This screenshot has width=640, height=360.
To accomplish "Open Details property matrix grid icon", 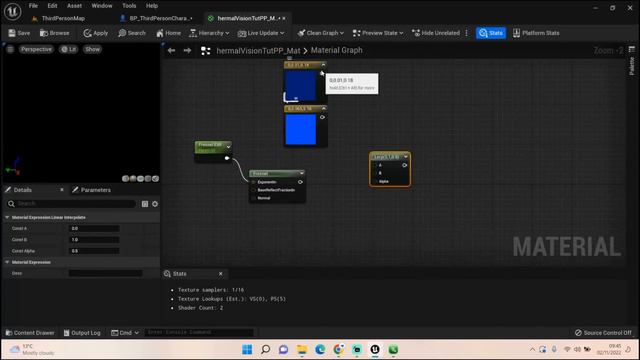I will pos(145,204).
